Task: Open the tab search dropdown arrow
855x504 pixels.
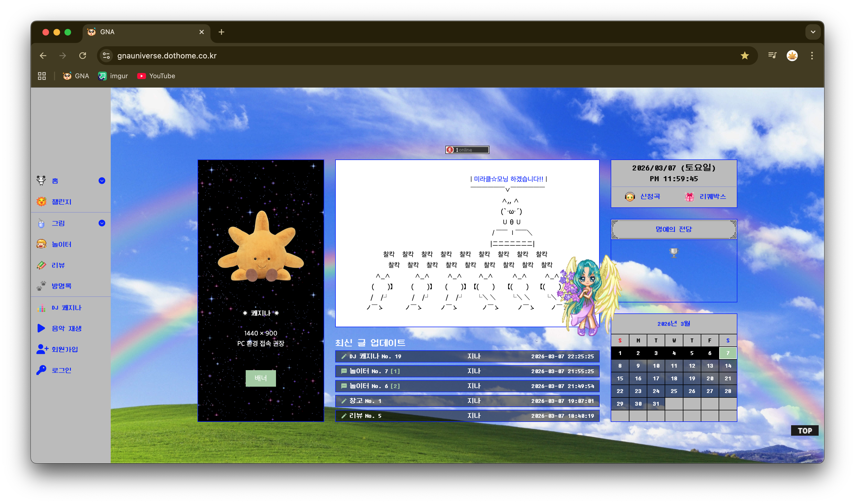Action: coord(813,32)
